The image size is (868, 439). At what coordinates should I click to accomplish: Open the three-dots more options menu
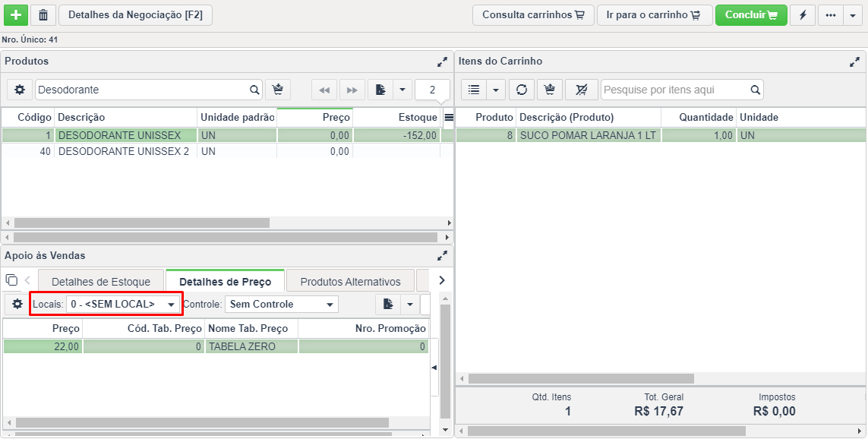pos(830,15)
